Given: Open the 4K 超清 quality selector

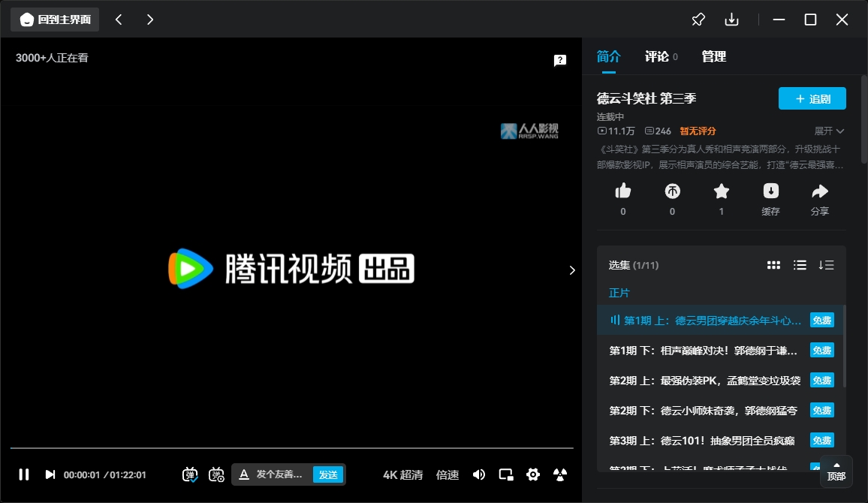Looking at the screenshot, I should pos(402,474).
